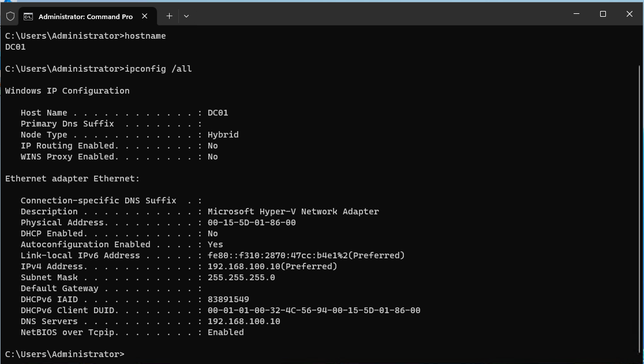Click 'Connection-specific DNS Suffix' line

click(x=111, y=200)
